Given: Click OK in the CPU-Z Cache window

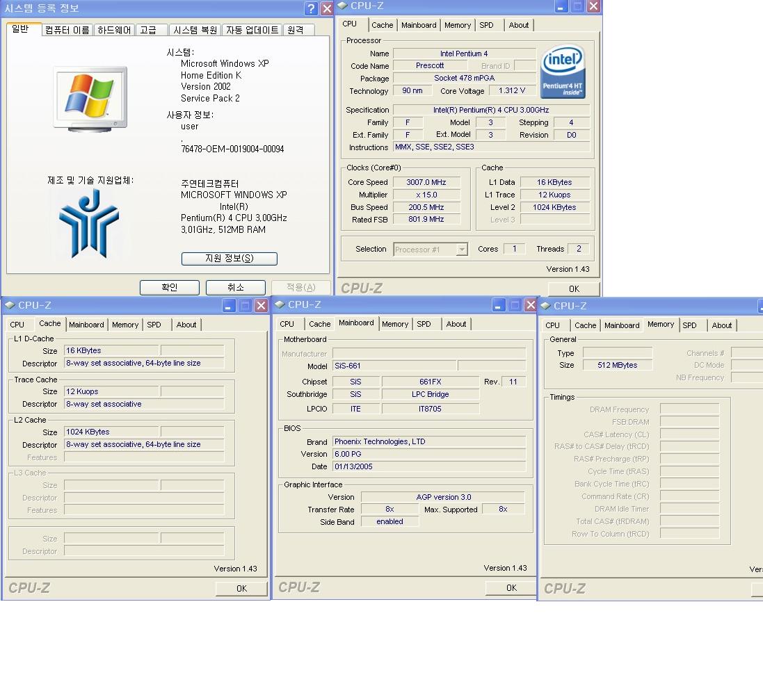Looking at the screenshot, I should 241,589.
